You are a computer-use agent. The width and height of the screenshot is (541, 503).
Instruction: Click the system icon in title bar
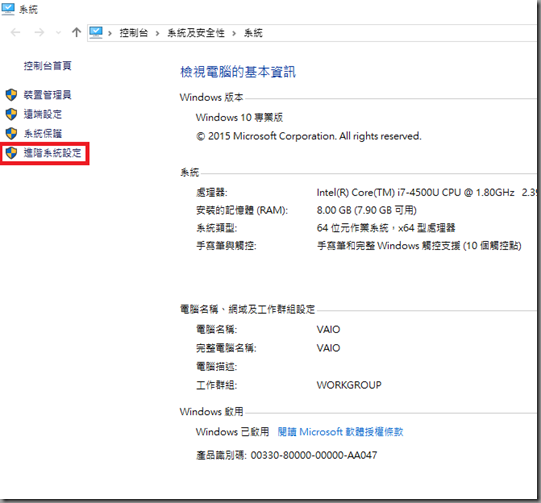[8, 9]
